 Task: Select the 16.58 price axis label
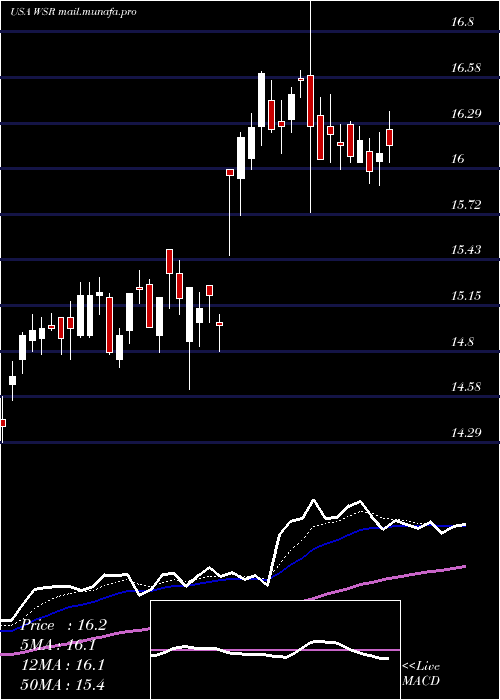(x=466, y=68)
